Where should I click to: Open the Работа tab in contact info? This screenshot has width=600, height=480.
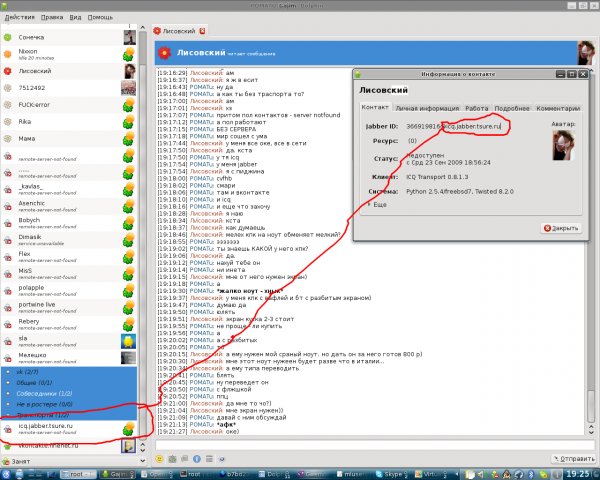point(477,107)
